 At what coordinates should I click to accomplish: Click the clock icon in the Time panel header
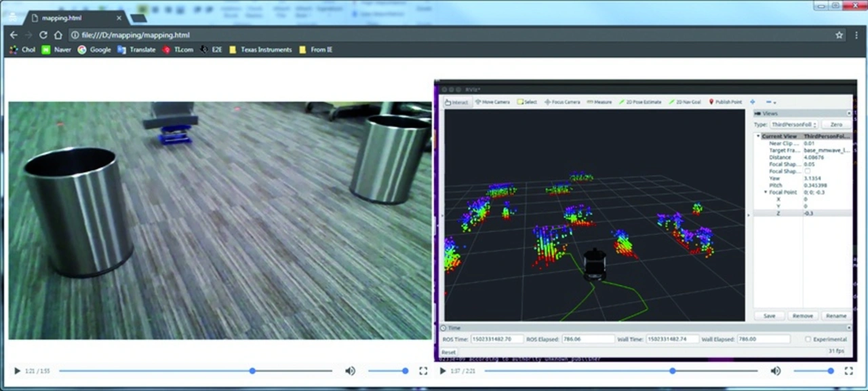tap(445, 328)
